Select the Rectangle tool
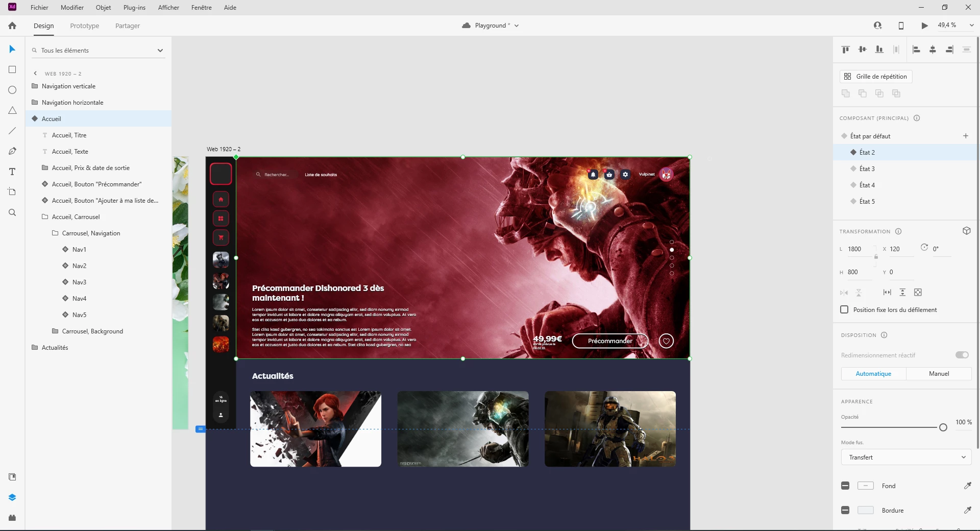This screenshot has height=531, width=980. pos(12,69)
